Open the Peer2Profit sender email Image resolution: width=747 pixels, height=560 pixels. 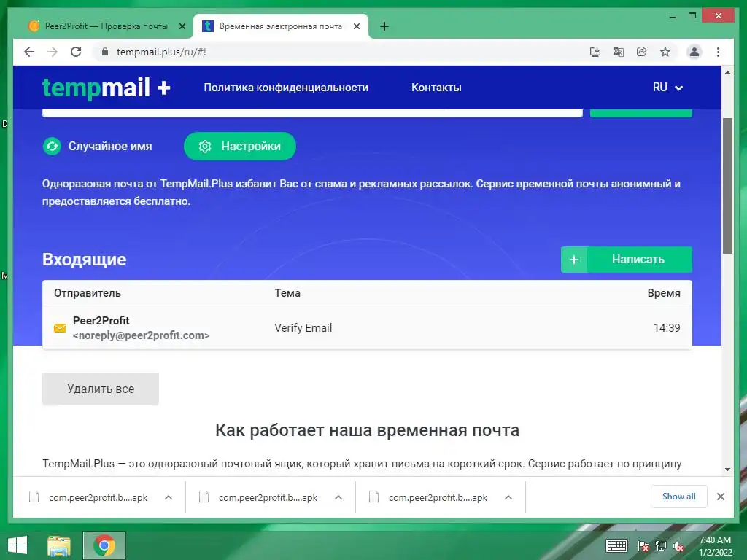point(141,327)
